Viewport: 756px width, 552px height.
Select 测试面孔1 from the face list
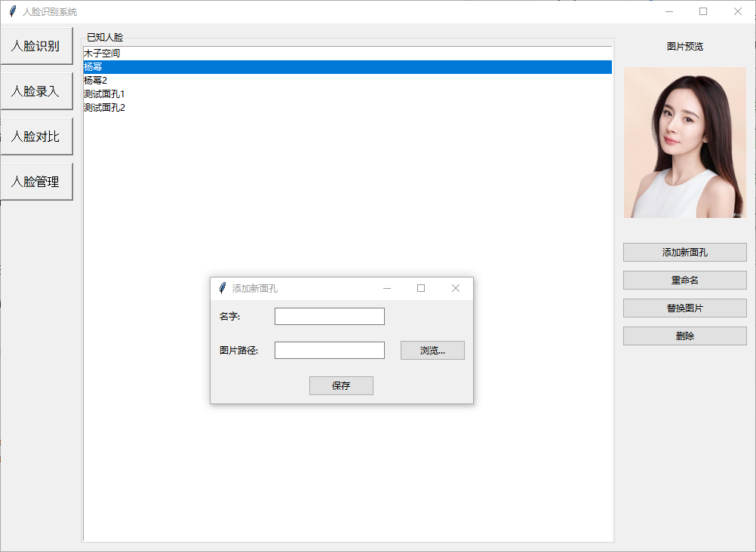(x=104, y=94)
